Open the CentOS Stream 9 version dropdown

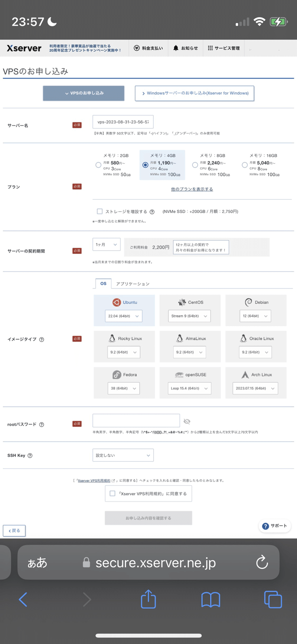189,316
